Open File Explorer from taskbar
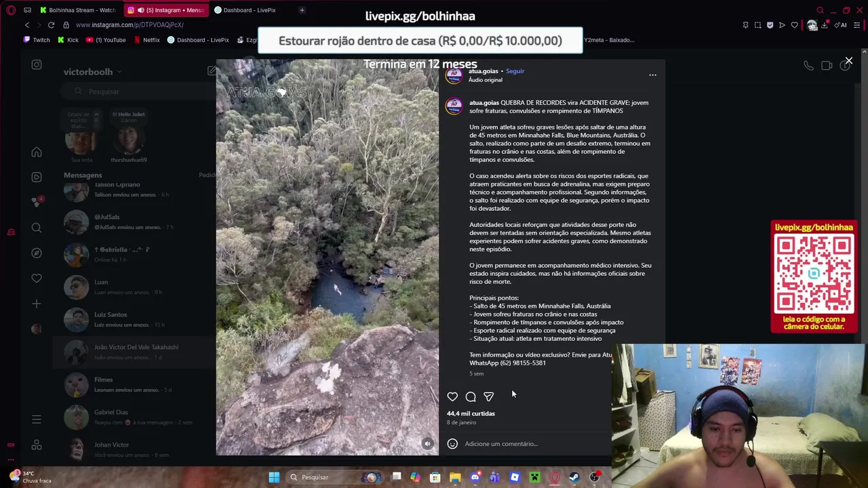Image resolution: width=868 pixels, height=488 pixels. click(x=455, y=477)
